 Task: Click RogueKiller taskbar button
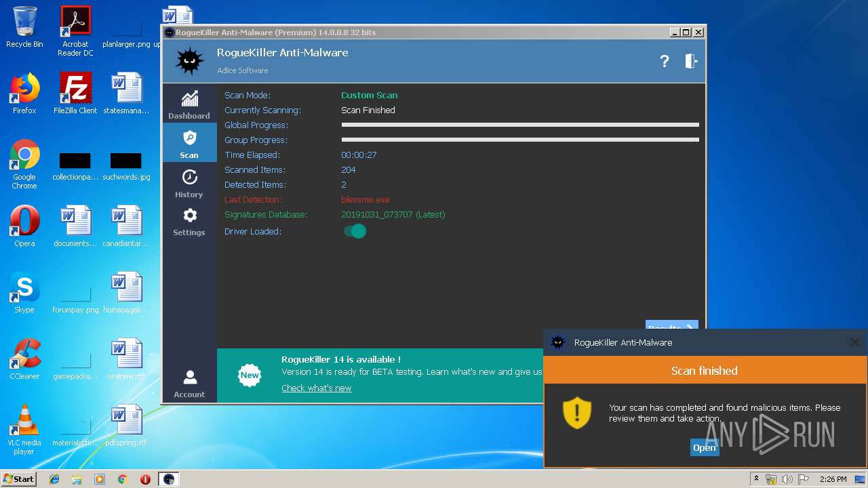(169, 479)
